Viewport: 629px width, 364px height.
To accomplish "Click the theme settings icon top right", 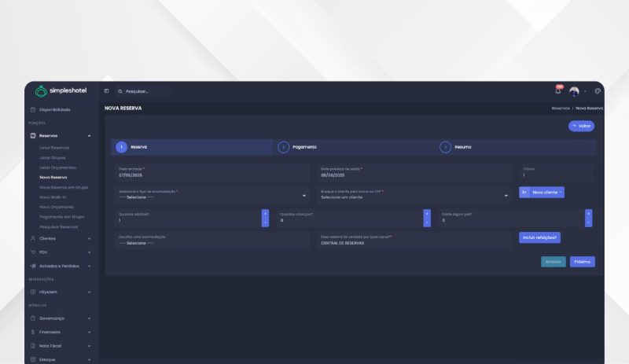I will (x=598, y=91).
